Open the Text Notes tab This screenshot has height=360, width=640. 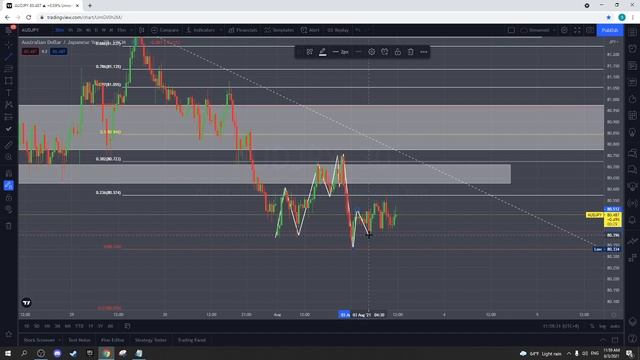[x=79, y=340]
